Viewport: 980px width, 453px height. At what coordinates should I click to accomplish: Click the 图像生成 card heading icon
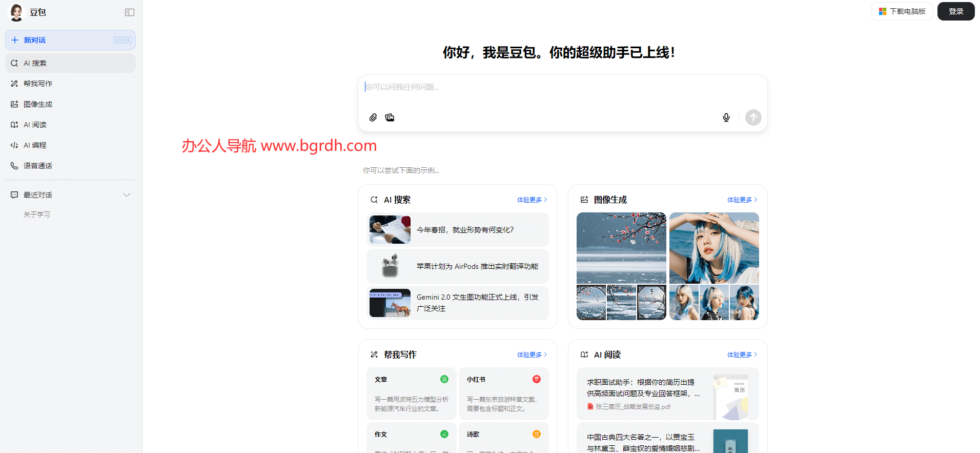pyautogui.click(x=584, y=200)
